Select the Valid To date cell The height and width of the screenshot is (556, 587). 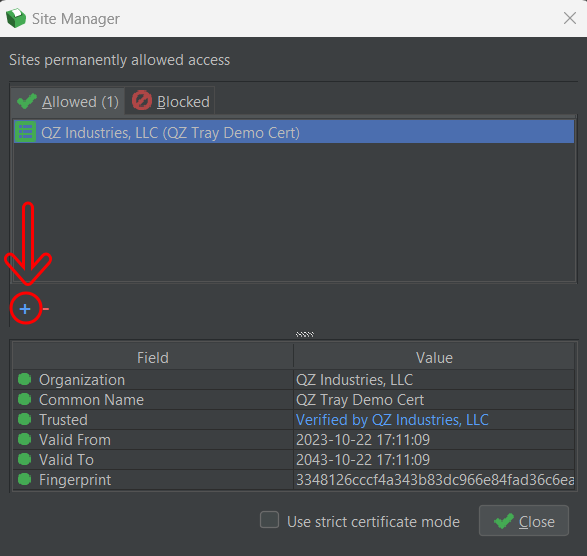(434, 460)
